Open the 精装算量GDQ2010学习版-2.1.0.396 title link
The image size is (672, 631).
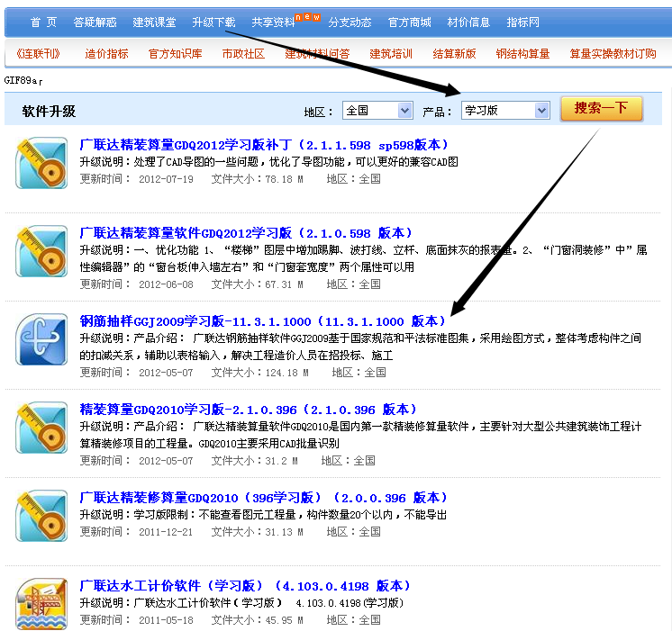click(248, 410)
